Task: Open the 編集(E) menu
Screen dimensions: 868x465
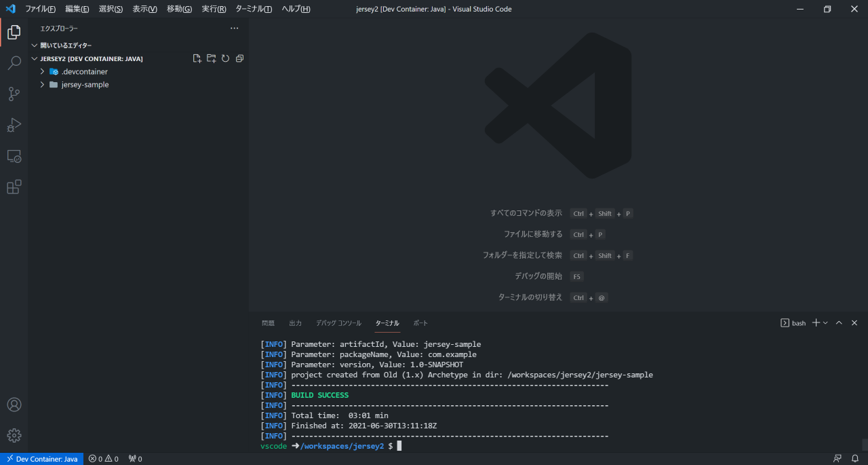Action: (x=77, y=9)
